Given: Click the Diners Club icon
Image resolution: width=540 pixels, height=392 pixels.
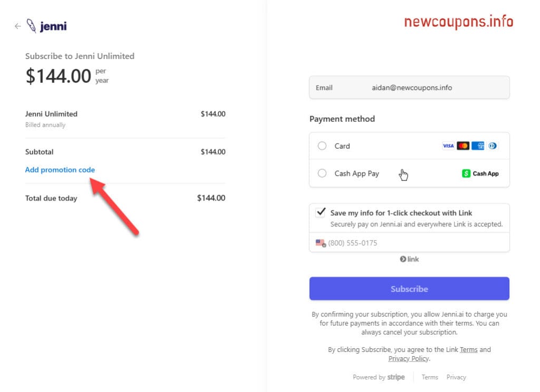Looking at the screenshot, I should click(x=493, y=146).
